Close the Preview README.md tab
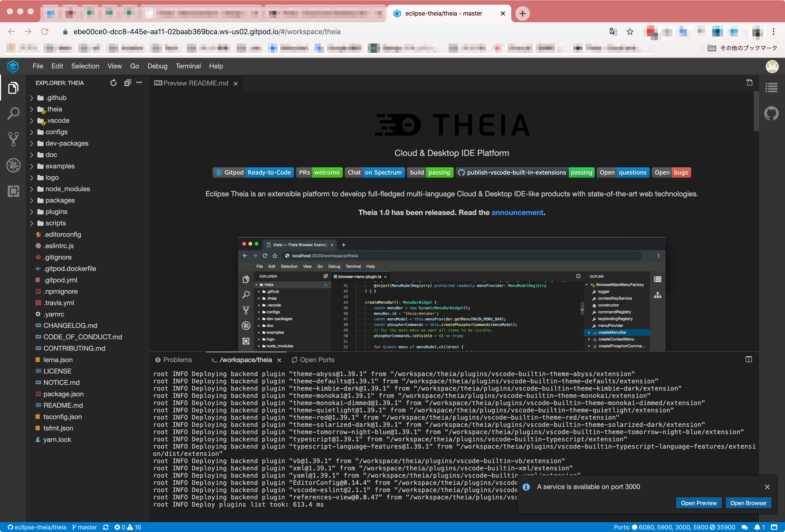This screenshot has width=785, height=532. (x=236, y=83)
